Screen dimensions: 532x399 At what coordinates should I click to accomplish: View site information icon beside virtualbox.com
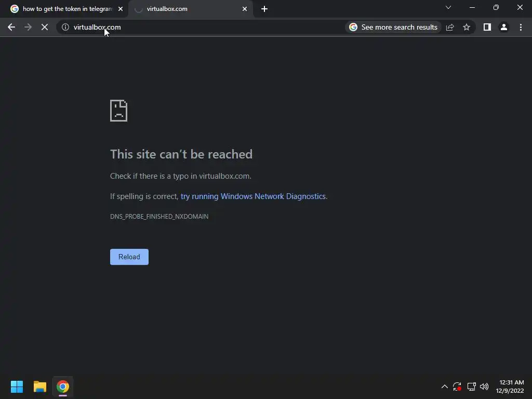click(65, 27)
